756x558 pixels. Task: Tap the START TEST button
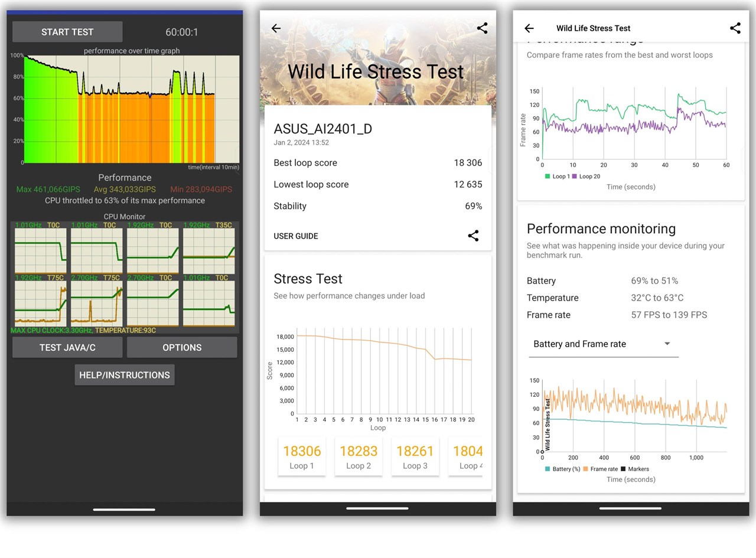pos(67,32)
